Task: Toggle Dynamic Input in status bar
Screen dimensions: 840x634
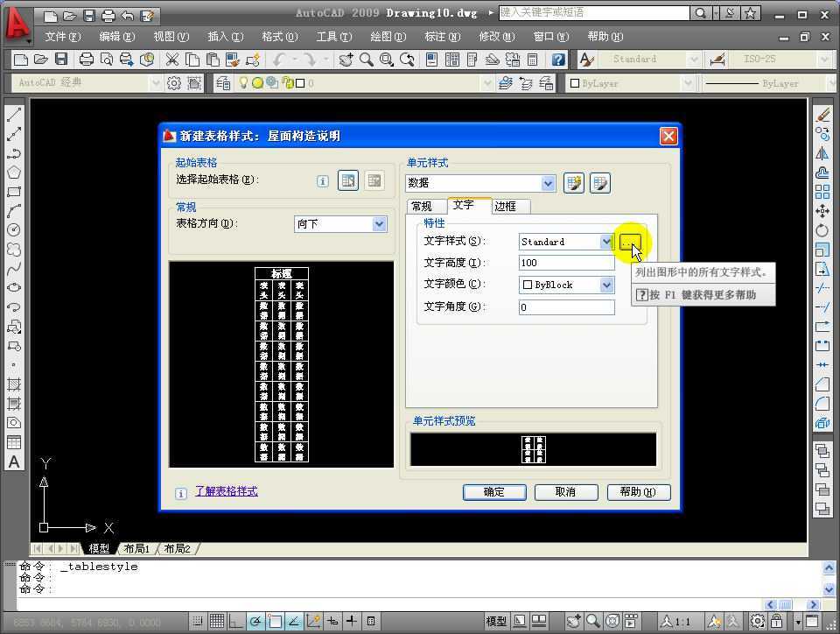Action: coord(332,621)
